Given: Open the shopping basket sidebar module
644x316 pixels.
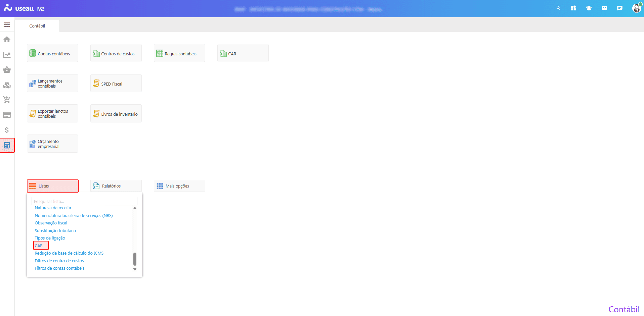Looking at the screenshot, I should point(7,70).
